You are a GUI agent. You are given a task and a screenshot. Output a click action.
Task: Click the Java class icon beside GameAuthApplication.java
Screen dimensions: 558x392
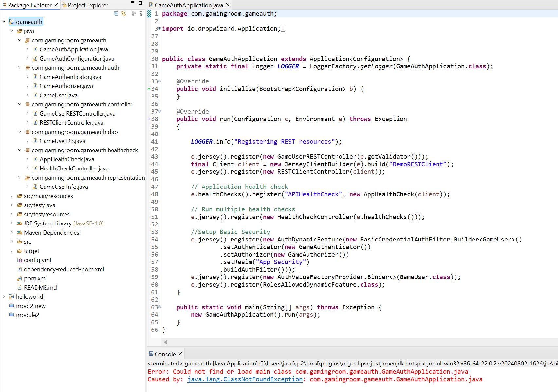35,49
